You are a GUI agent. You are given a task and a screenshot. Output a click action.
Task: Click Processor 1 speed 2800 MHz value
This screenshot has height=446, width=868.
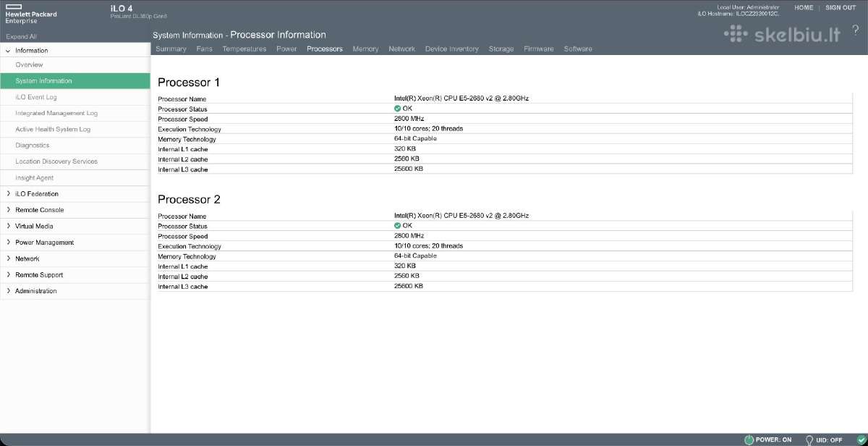click(x=409, y=118)
